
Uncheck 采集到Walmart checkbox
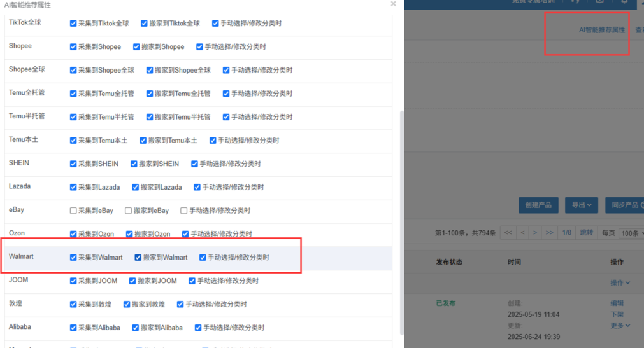coord(73,257)
